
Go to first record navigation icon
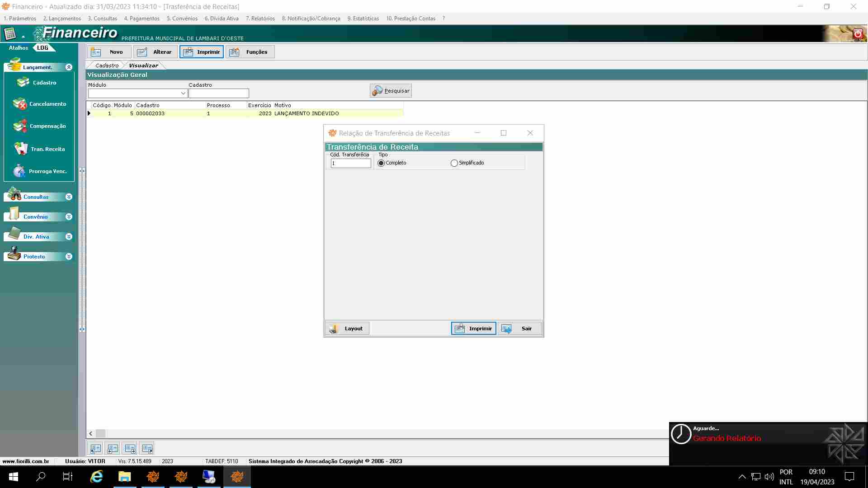[x=95, y=449]
